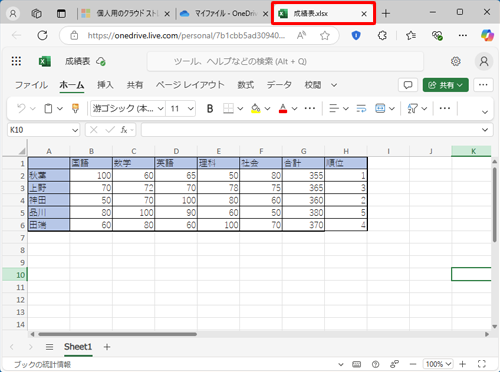Select the 挿入 tab
The image size is (500, 372).
click(x=105, y=85)
